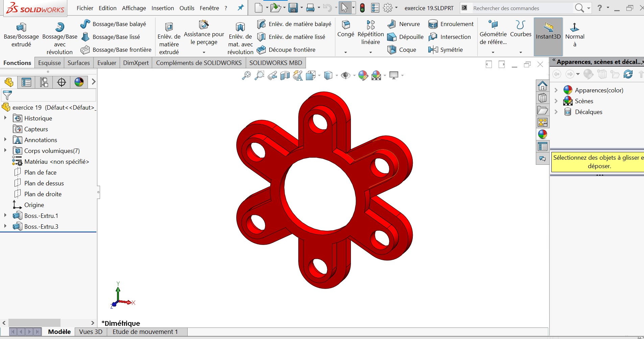The height and width of the screenshot is (339, 644).
Task: Click the Intersection tool
Action: (449, 37)
